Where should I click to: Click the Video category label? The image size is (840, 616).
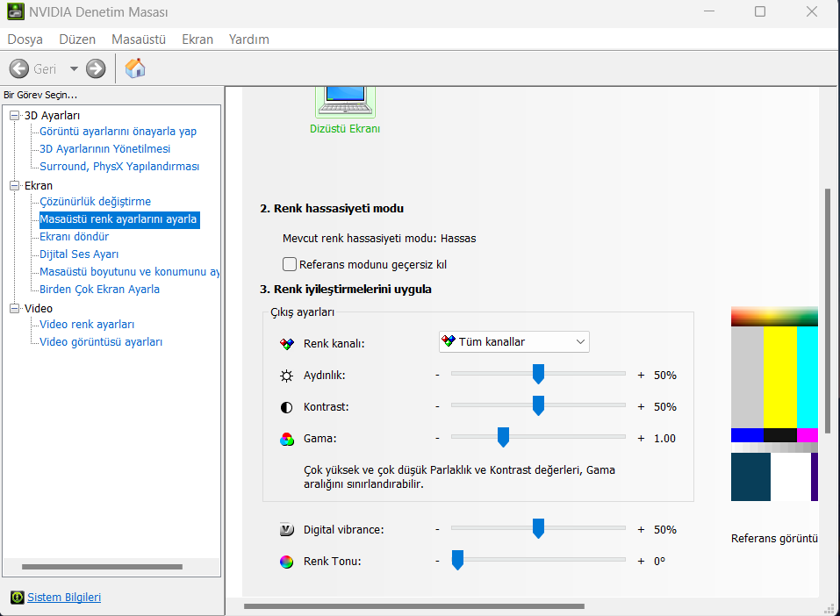pos(39,308)
